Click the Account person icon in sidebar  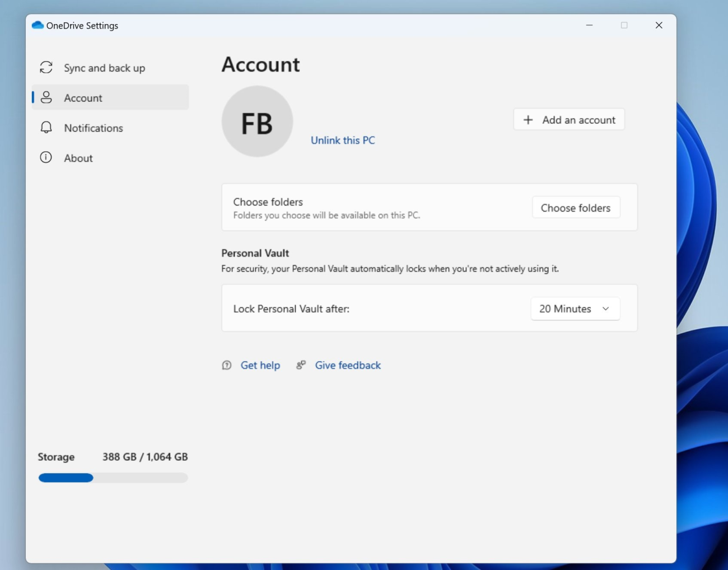click(45, 97)
